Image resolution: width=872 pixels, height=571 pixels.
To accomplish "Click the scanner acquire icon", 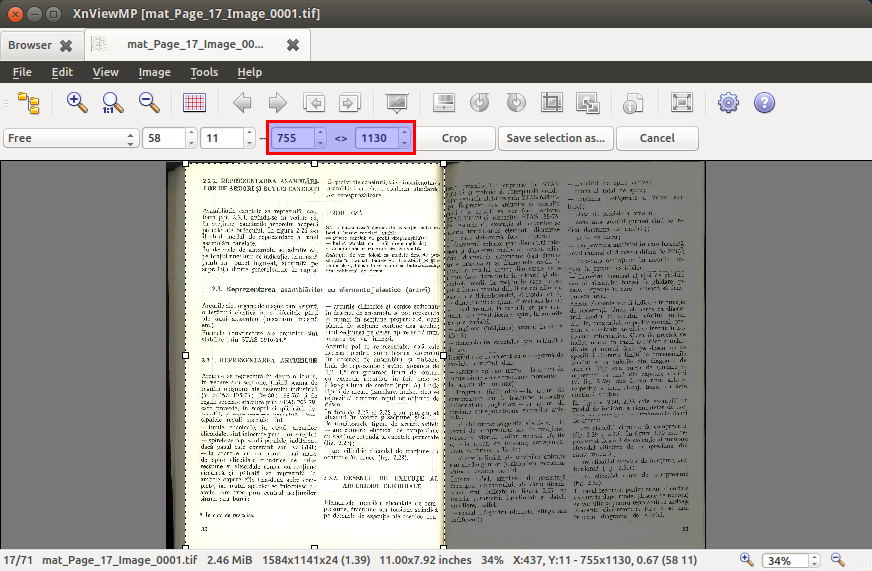I will tap(444, 103).
